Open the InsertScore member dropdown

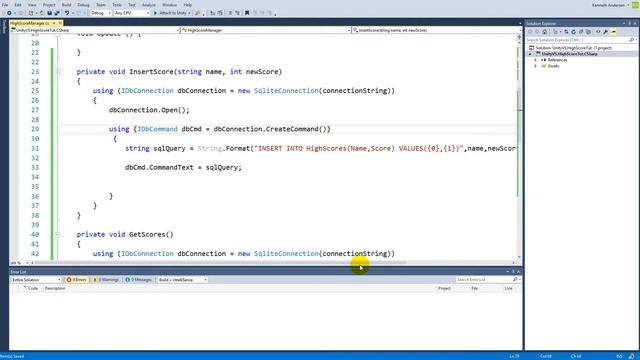point(437,30)
